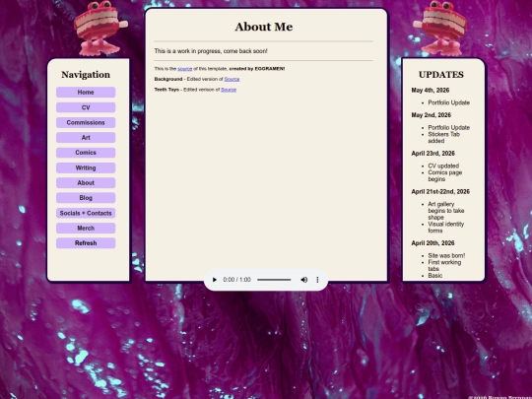Click 'Comics page begins' update entry
Screen dimensions: 532x399
444,175
